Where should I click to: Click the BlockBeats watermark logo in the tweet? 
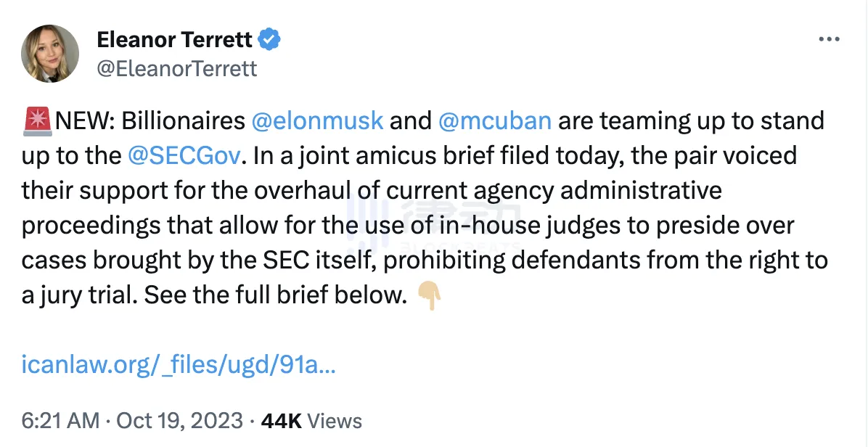433,224
